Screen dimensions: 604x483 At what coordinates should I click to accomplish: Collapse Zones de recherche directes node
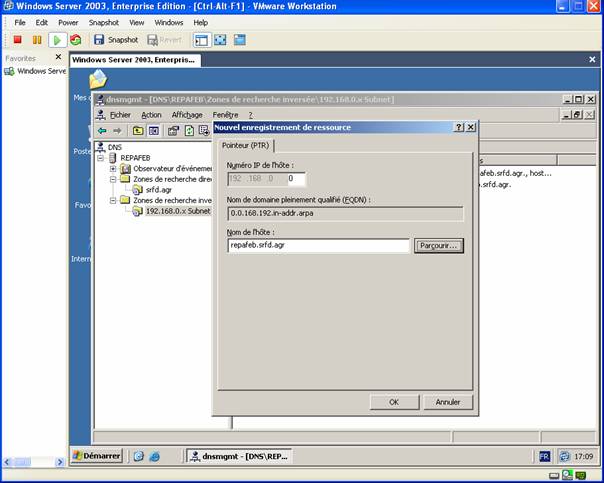113,179
